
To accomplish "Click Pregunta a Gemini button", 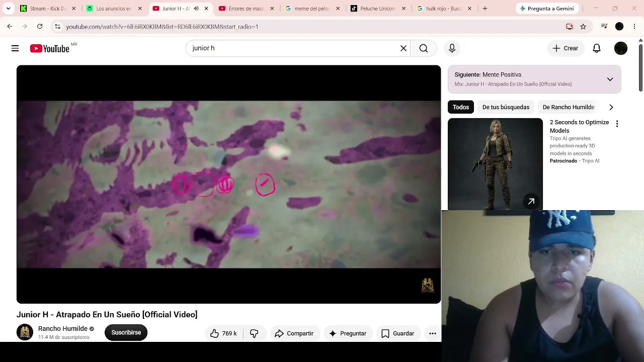I will point(547,9).
